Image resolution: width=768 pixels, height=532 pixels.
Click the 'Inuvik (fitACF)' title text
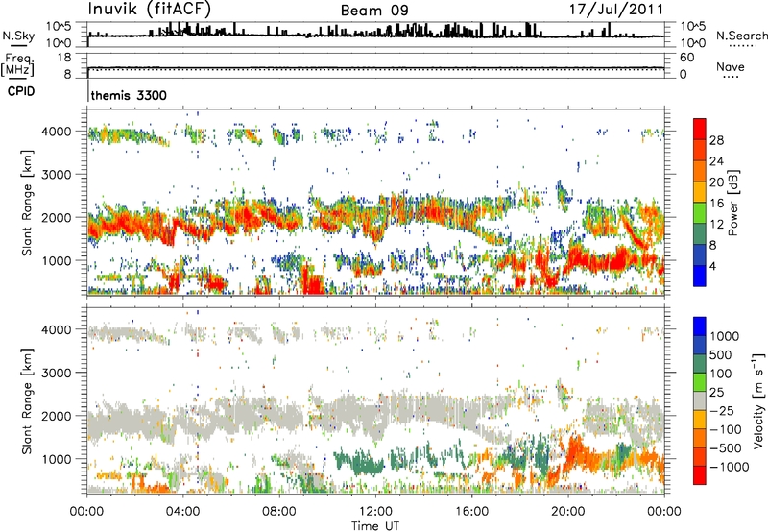[x=150, y=10]
